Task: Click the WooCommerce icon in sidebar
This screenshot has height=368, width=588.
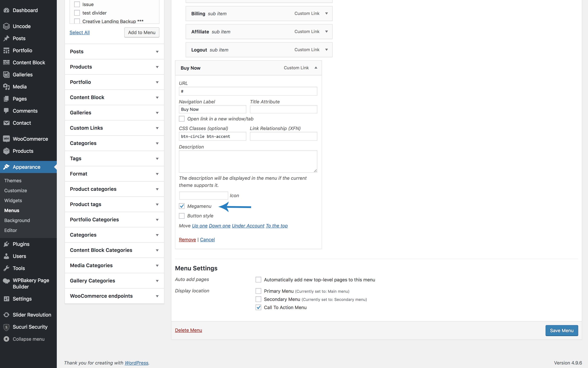Action: (6, 139)
